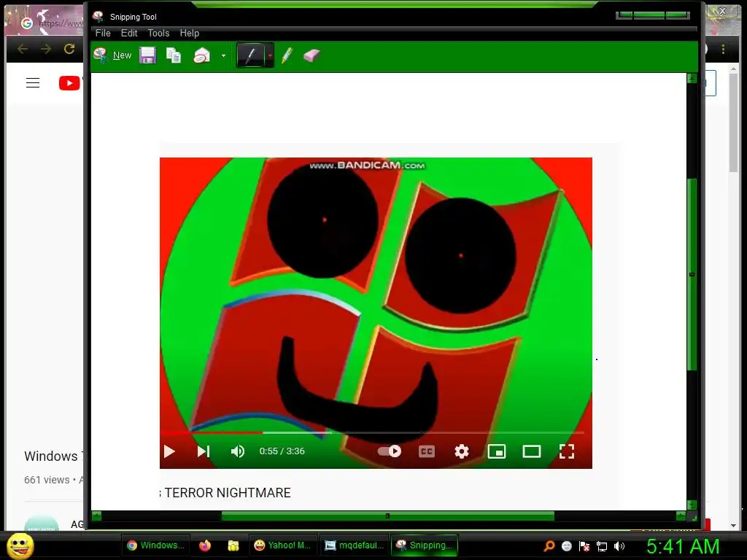Screen dimensions: 747x560
Task: Click Snipping Tool vertical scrollbar down arrow
Action: (692, 505)
